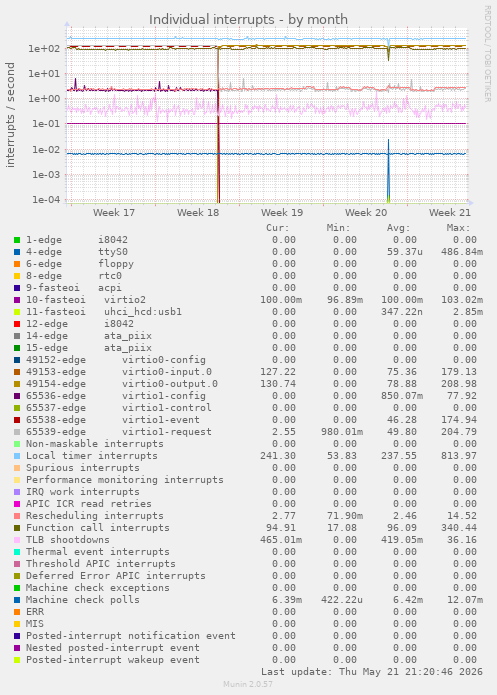This screenshot has width=497, height=695.
Task: Click the Last update timestamp text
Action: click(x=372, y=672)
